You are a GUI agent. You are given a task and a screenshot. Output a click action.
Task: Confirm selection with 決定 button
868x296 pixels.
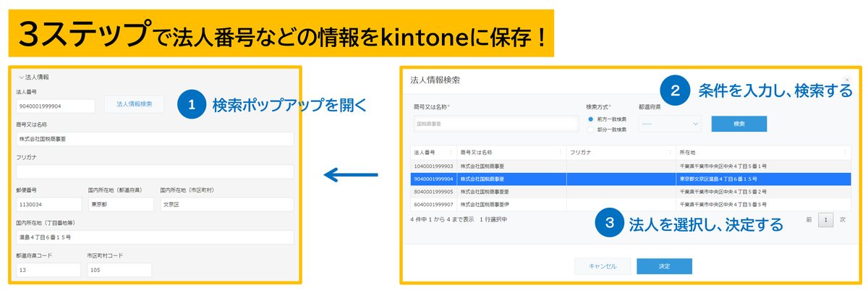[664, 266]
